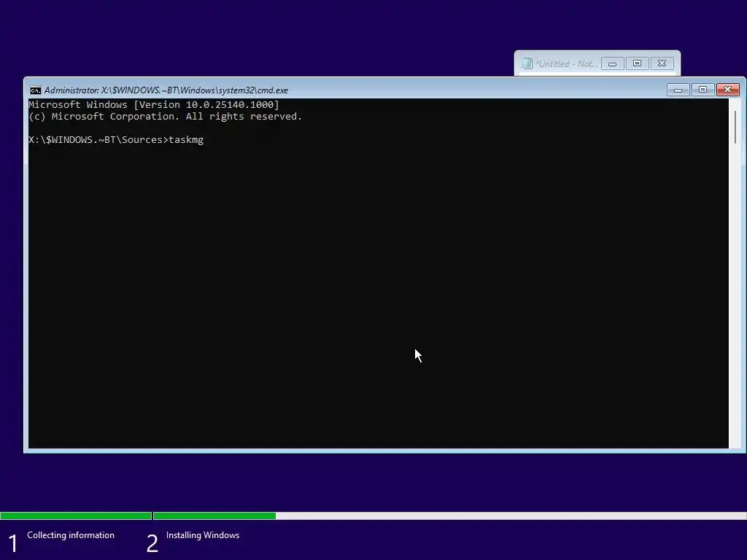Maximize the Untitled Notepad window
Viewport: 747px width, 560px height.
(638, 63)
